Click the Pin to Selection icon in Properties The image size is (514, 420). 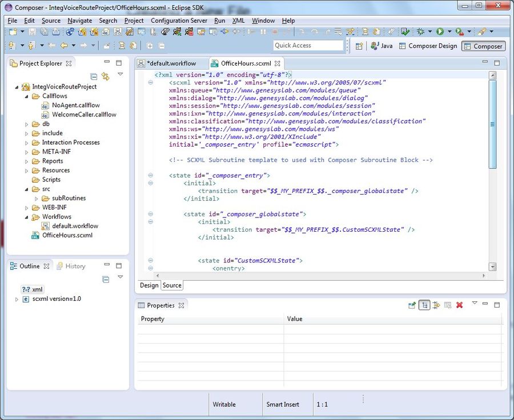412,305
